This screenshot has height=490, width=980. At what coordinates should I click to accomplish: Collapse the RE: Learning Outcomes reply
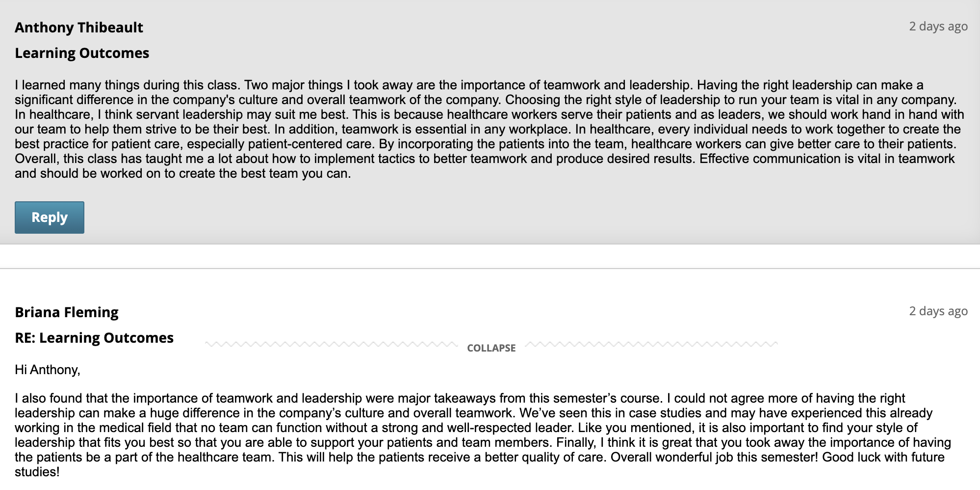click(x=491, y=348)
